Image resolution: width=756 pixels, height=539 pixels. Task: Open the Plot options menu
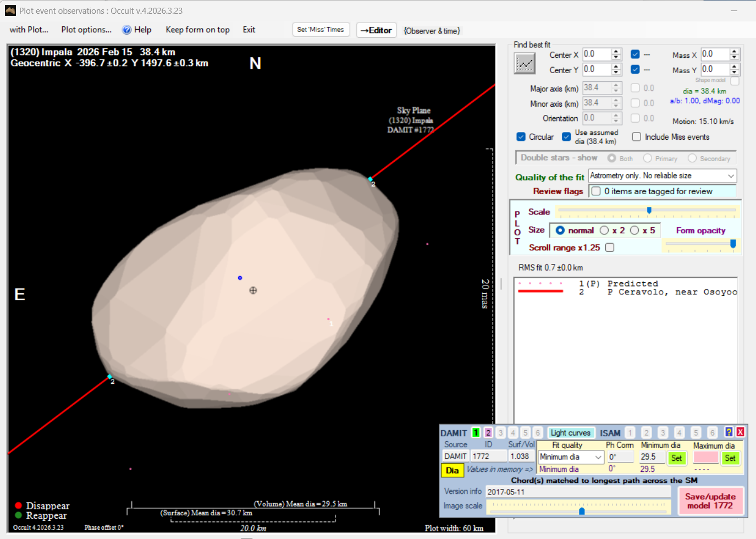point(86,30)
